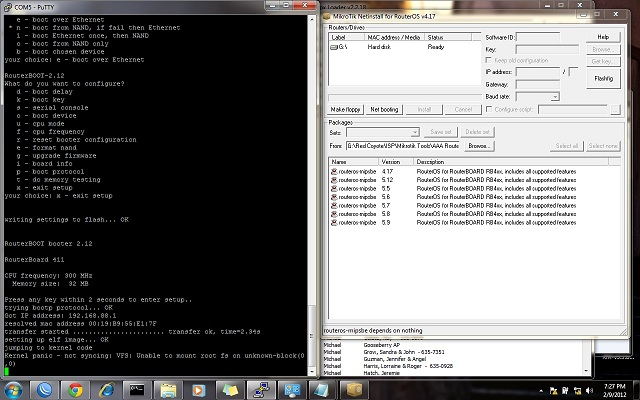Click Browse next to the From path
The height and width of the screenshot is (400, 640).
click(478, 146)
